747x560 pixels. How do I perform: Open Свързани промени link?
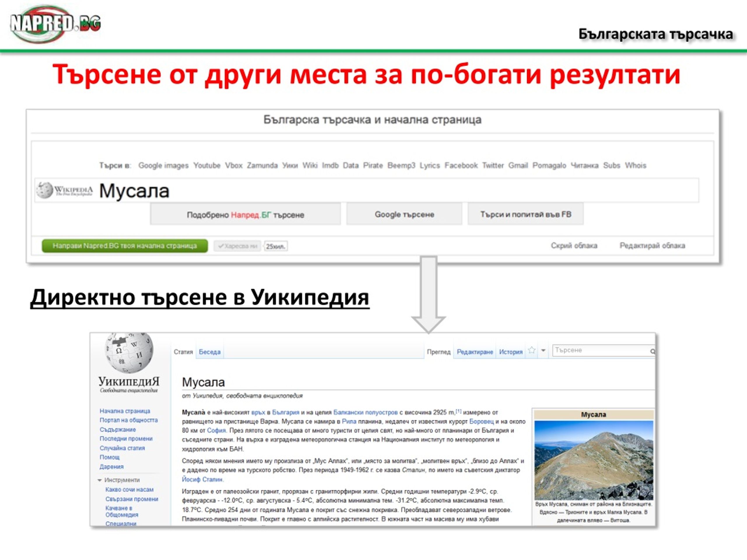coord(132,499)
